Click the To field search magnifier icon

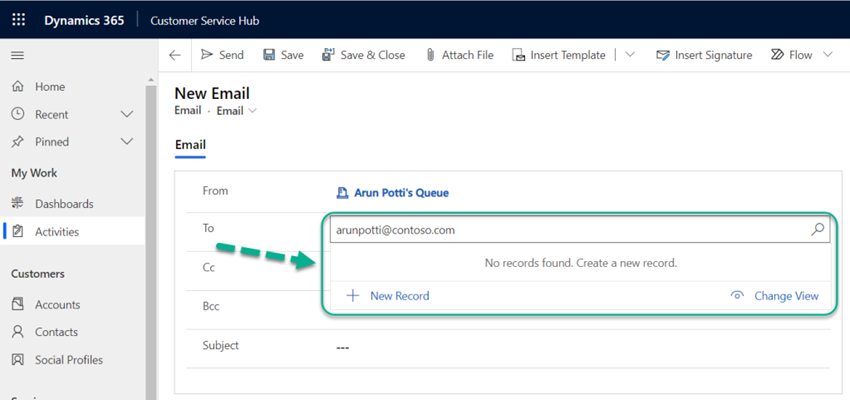pos(817,229)
